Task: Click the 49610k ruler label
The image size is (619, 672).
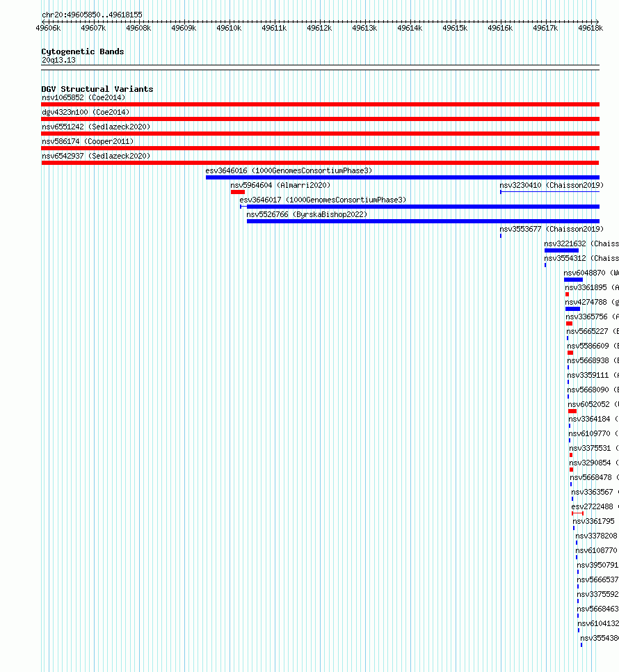Action: click(x=229, y=28)
